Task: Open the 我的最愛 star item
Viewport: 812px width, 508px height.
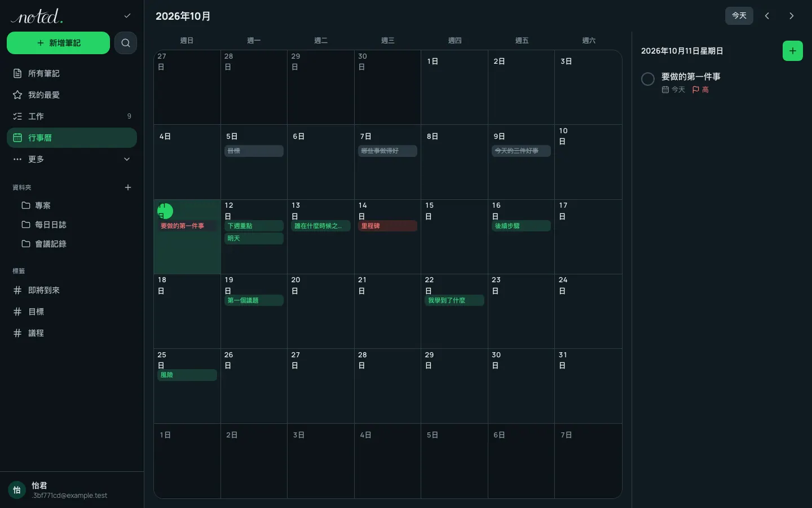Action: tap(72, 95)
